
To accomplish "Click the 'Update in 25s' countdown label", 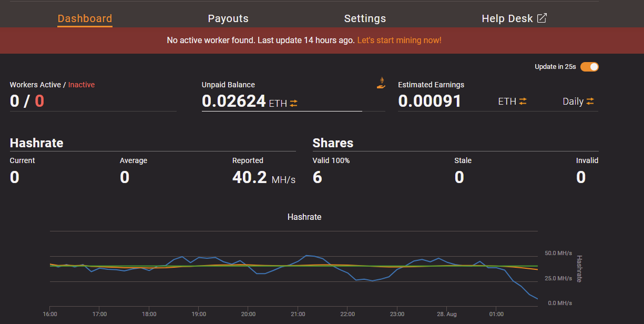I will [555, 67].
